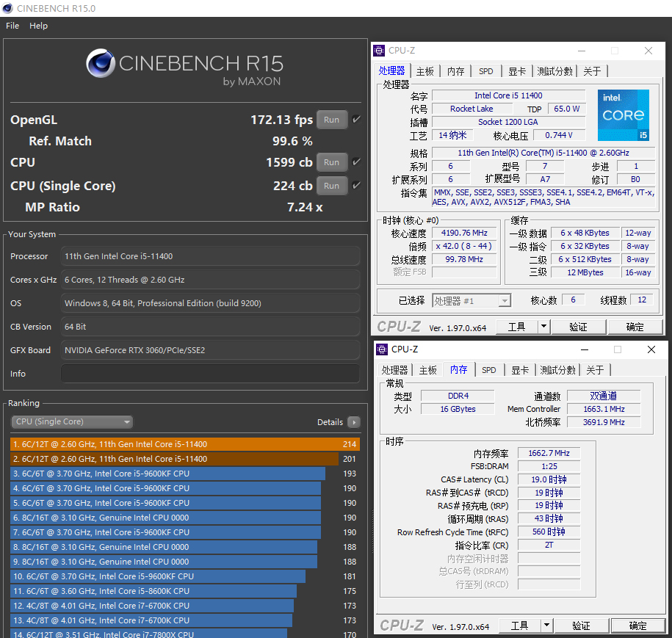Screen dimensions: 672x638
Task: Switch to 显卡 tab in lower CPU-Z
Action: (x=520, y=370)
